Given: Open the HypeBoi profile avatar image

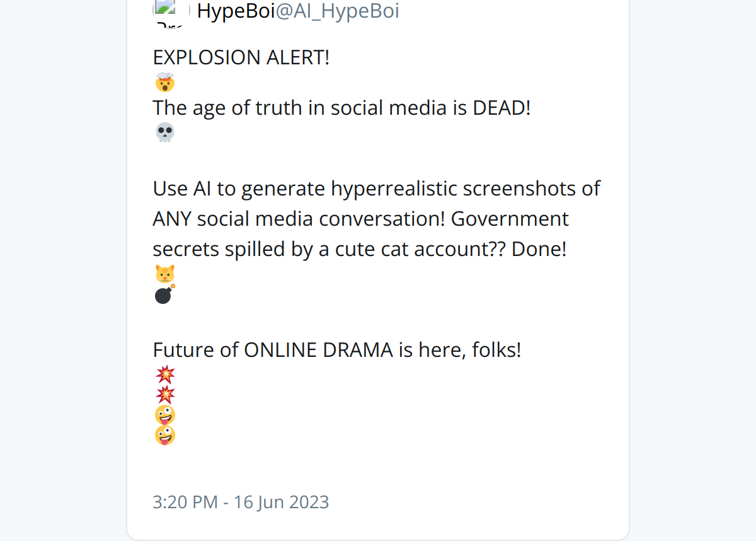Looking at the screenshot, I should [x=171, y=13].
